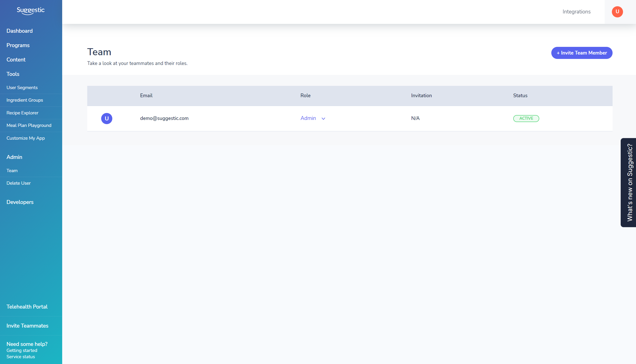Expand the Developers sidebar section
This screenshot has height=364, width=636.
20,202
